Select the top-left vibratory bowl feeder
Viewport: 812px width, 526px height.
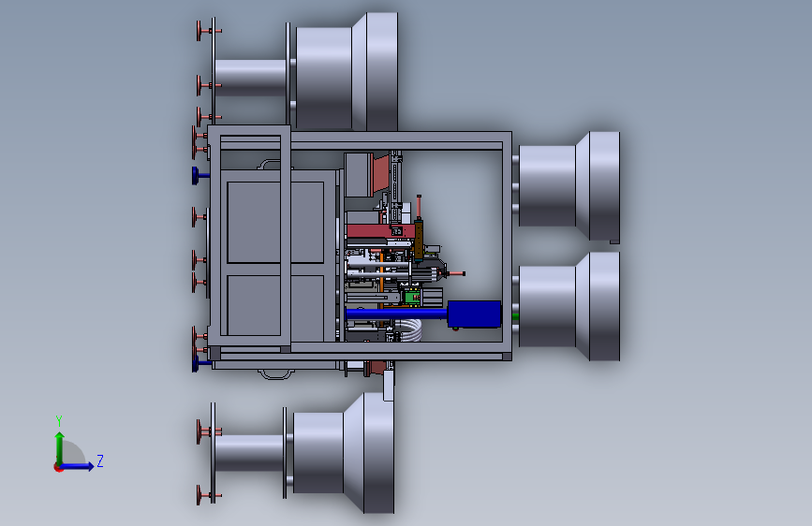[x=347, y=71]
